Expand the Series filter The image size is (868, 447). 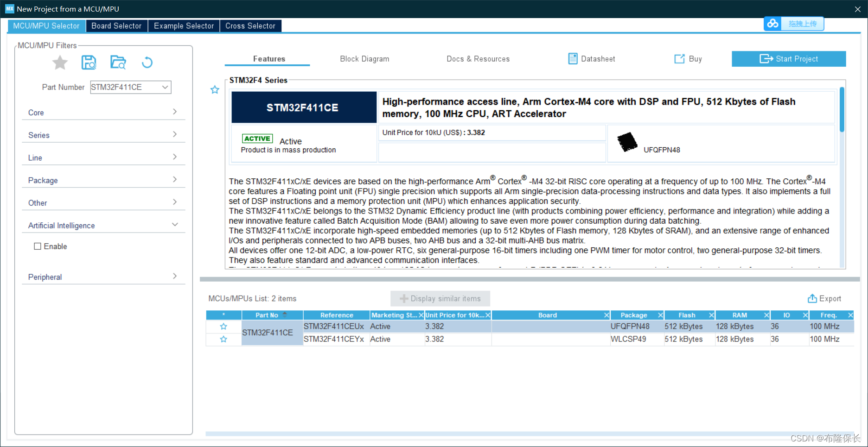point(103,135)
